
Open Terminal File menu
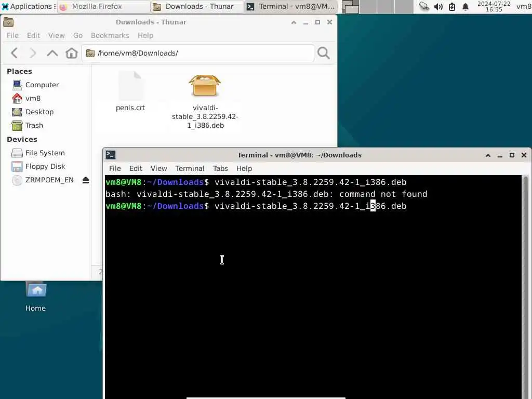[x=115, y=169]
